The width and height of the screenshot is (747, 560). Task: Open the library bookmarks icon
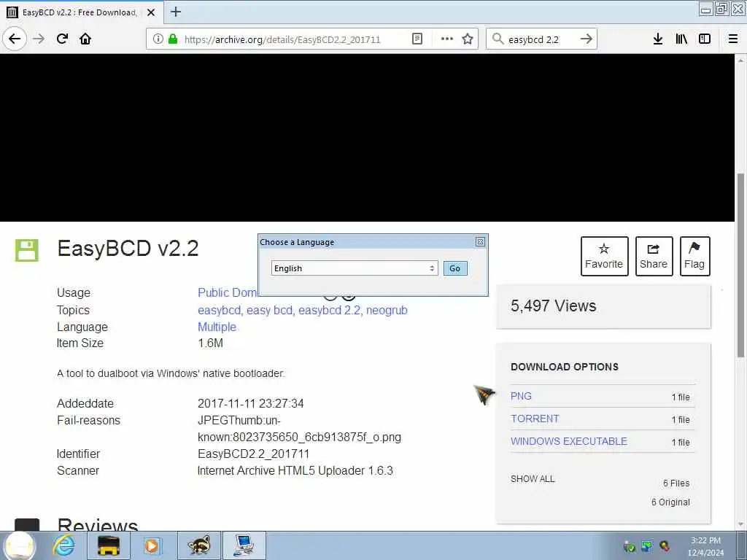(681, 39)
